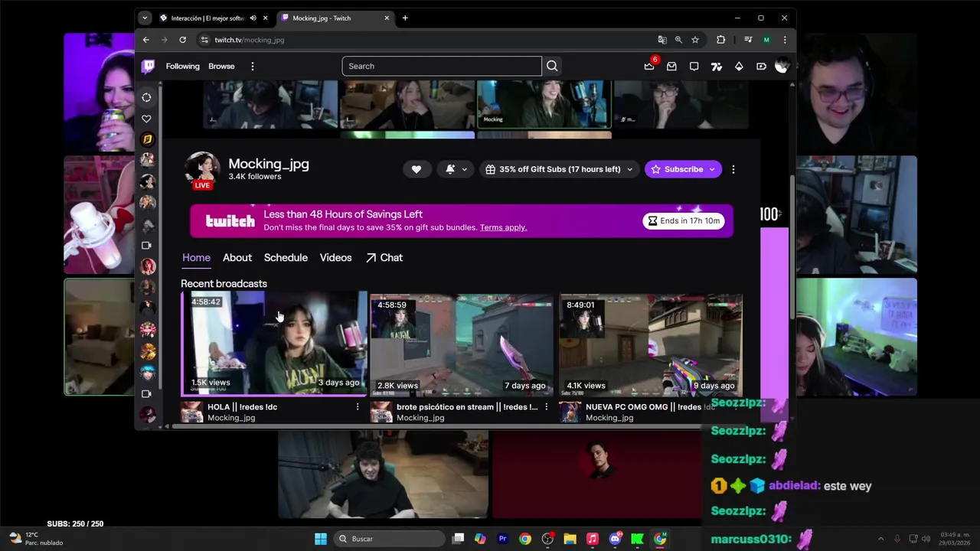
Task: Open the 4:58:59 broadcast thumbnail
Action: [x=461, y=345]
